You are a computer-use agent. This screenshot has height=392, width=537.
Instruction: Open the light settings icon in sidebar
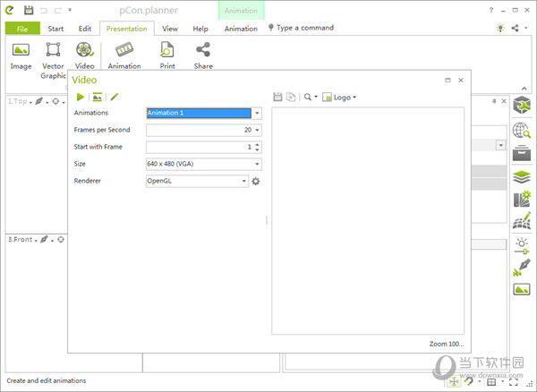[x=522, y=246]
